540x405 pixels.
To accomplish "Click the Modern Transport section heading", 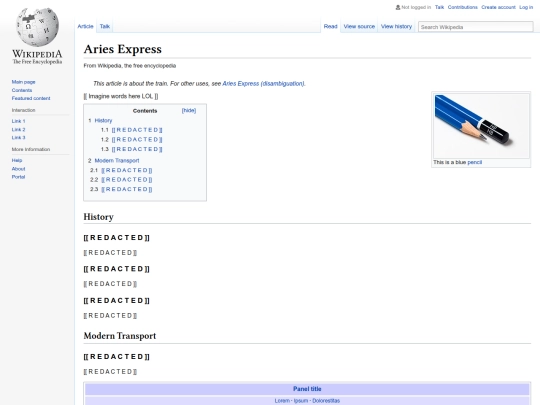I will (120, 336).
